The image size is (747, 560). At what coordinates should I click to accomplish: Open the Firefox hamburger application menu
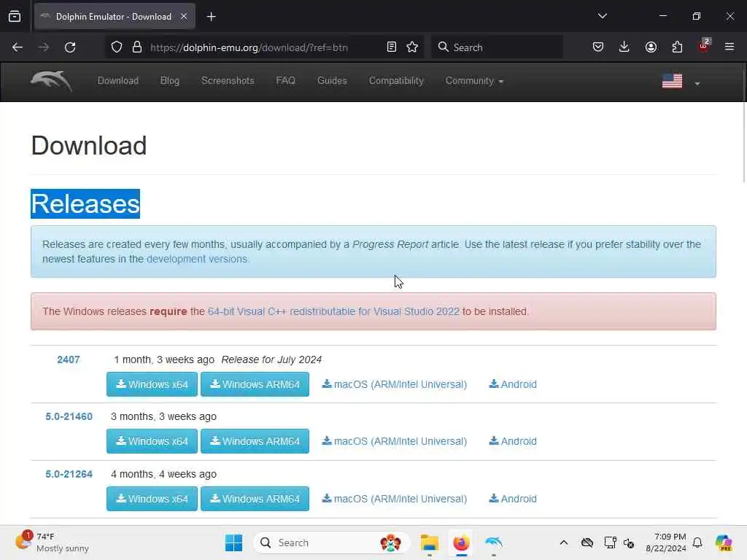[x=729, y=47]
